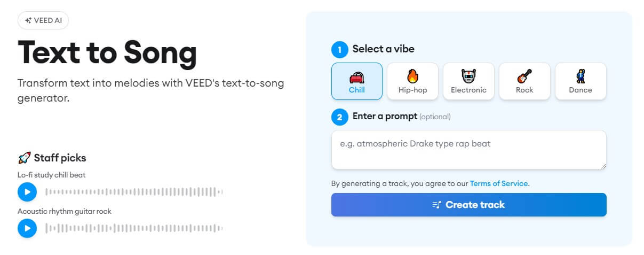Select the Chill vibe option

[x=356, y=82]
